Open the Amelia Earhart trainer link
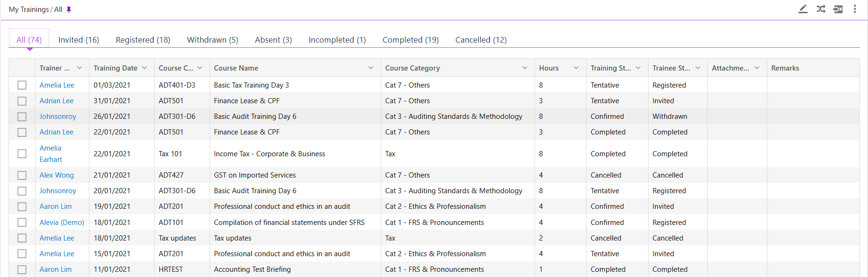868x277 pixels. click(x=51, y=154)
